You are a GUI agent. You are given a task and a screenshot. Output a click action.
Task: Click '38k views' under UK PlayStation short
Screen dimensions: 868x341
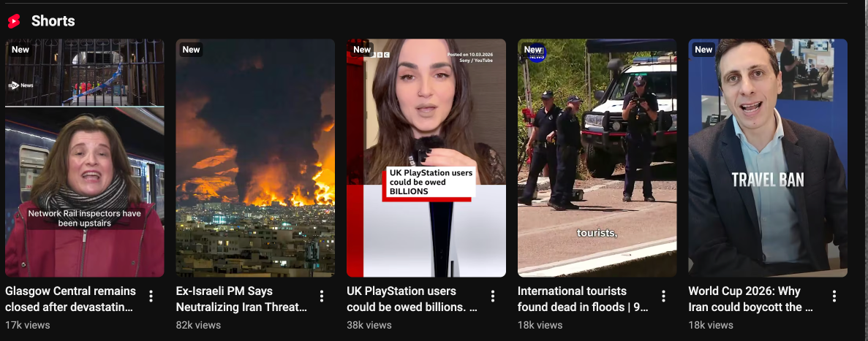coord(369,325)
